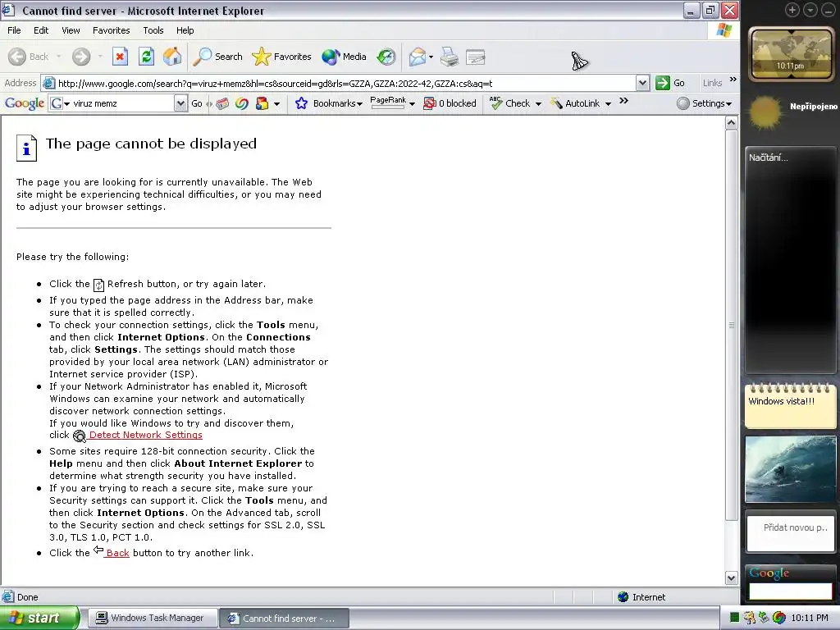The width and height of the screenshot is (840, 630).
Task: Click the ocean wave photo gadget
Action: click(x=791, y=469)
